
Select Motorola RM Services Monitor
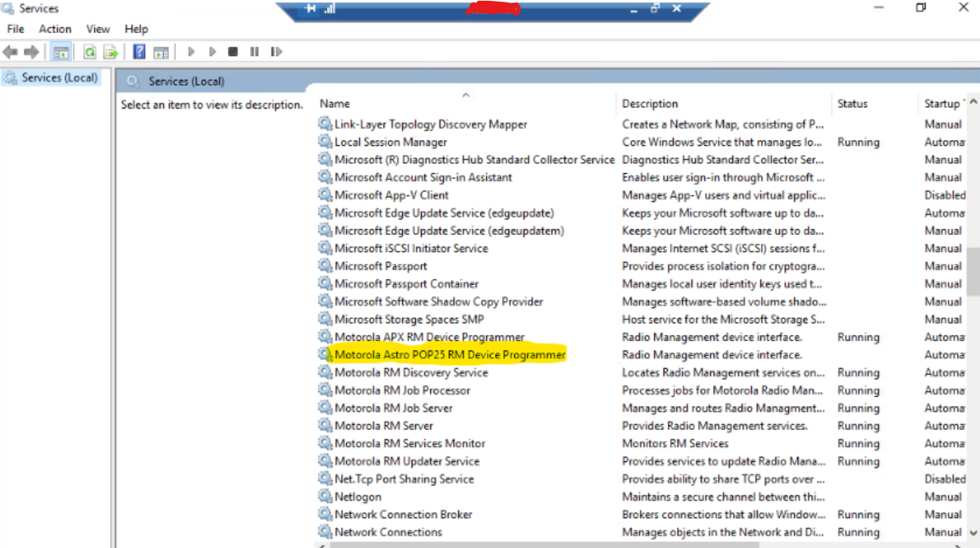point(410,444)
